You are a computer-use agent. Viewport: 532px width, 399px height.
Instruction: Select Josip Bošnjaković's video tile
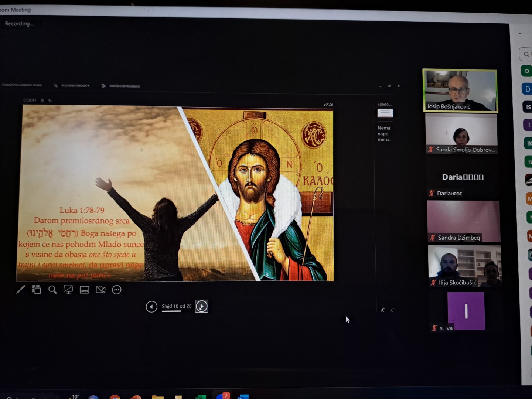point(460,91)
